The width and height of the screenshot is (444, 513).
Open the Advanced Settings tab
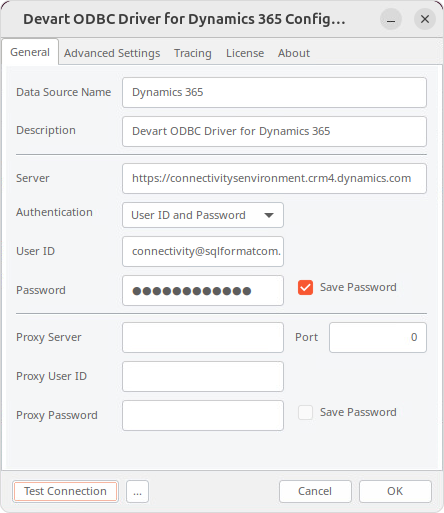[x=112, y=53]
